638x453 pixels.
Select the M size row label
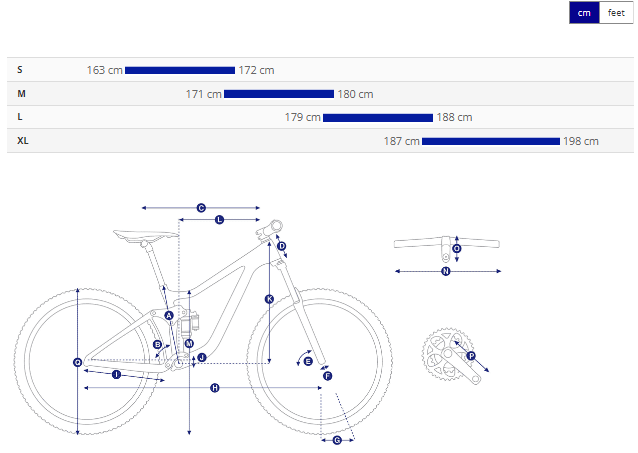coord(22,94)
